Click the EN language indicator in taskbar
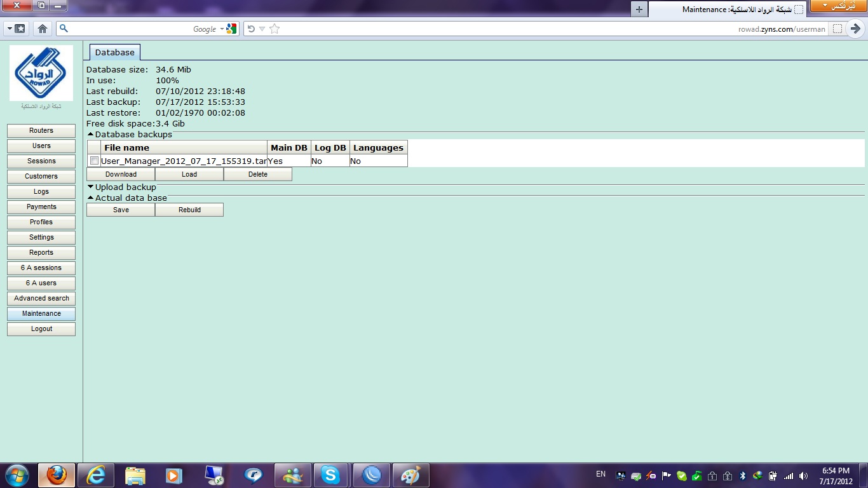The width and height of the screenshot is (868, 488). [600, 474]
